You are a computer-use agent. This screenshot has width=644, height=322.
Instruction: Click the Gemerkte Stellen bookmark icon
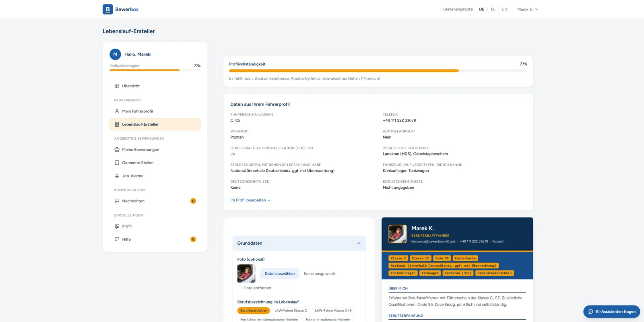pos(117,163)
